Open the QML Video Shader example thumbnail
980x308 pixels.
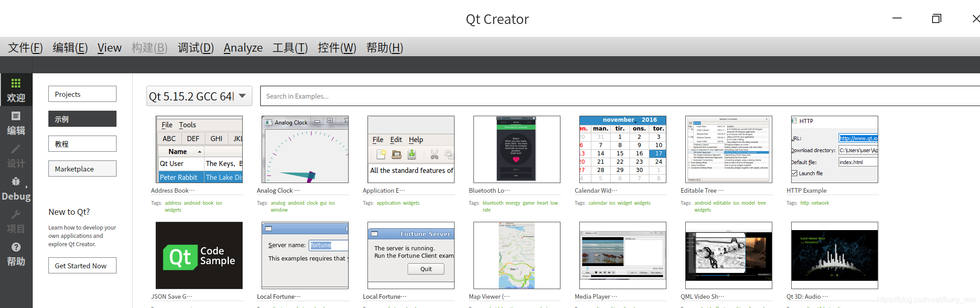pyautogui.click(x=729, y=255)
